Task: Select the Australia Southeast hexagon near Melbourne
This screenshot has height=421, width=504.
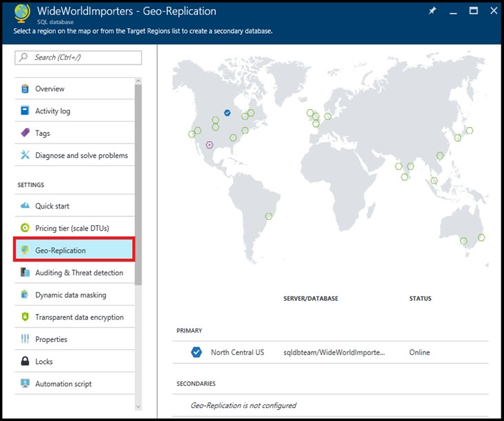Action: (463, 241)
